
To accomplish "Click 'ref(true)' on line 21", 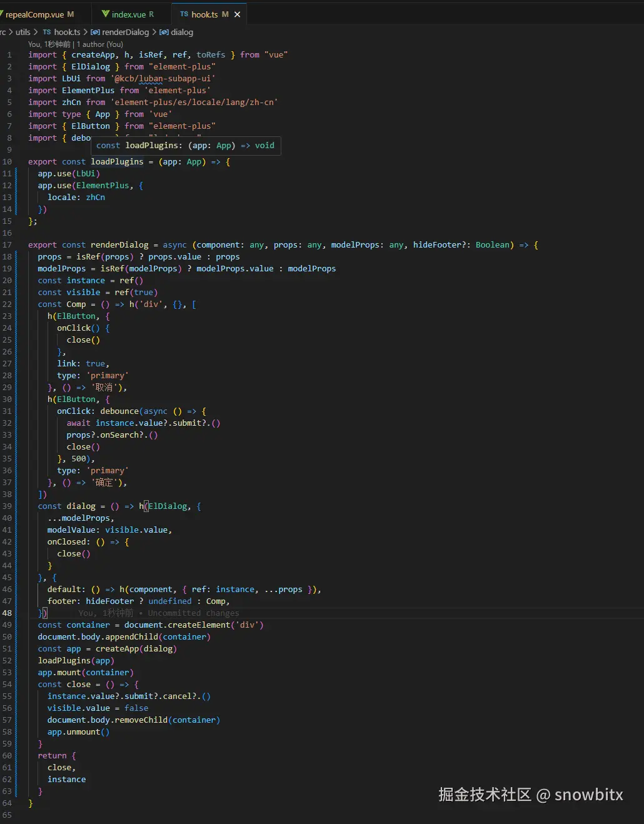I will click(136, 292).
